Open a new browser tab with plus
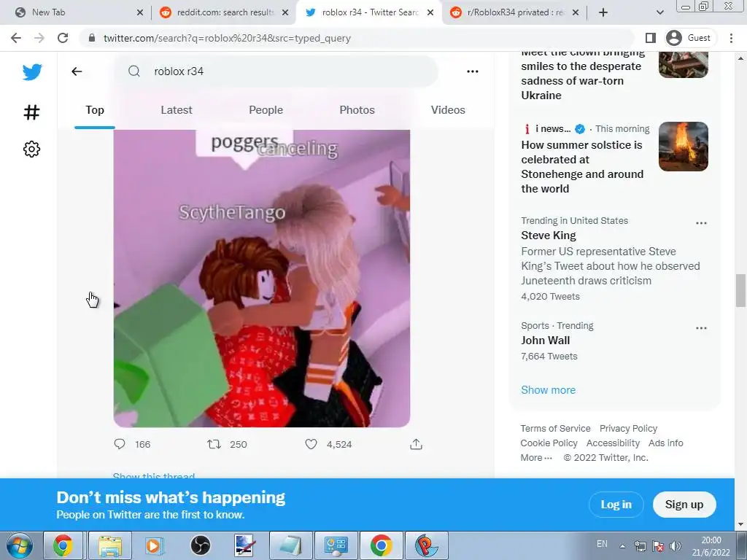The image size is (747, 560). coord(603,13)
